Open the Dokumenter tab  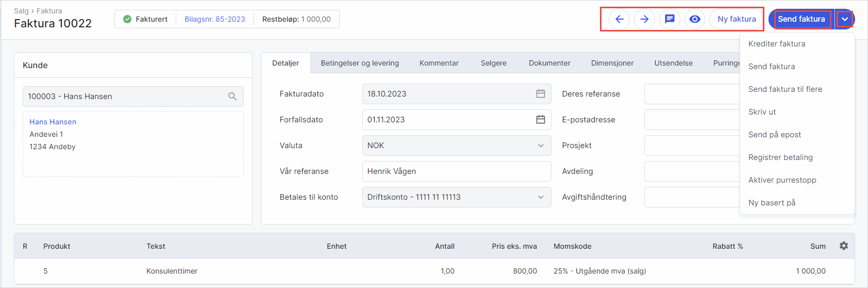(549, 63)
